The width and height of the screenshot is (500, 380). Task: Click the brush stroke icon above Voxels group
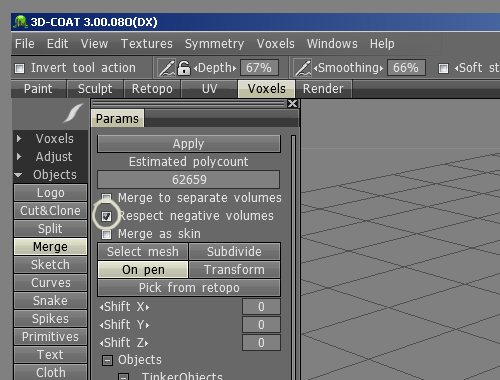click(74, 113)
